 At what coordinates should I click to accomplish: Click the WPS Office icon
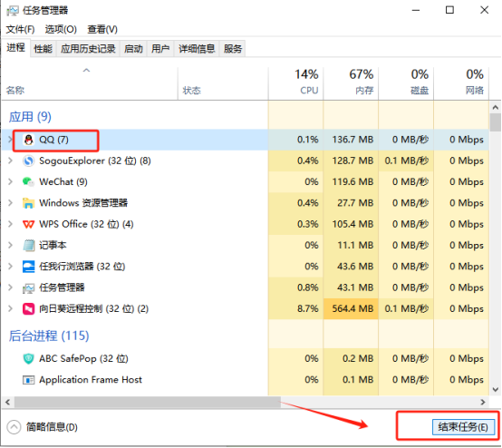(28, 224)
